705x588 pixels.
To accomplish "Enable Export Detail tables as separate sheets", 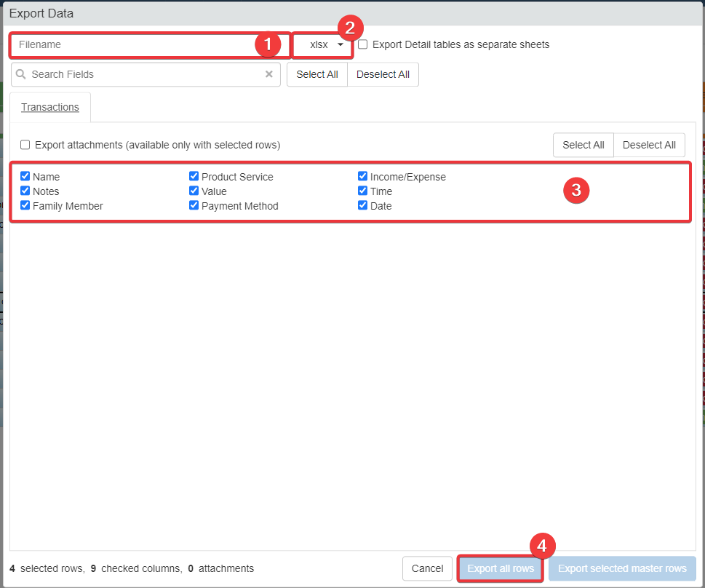I will click(363, 44).
